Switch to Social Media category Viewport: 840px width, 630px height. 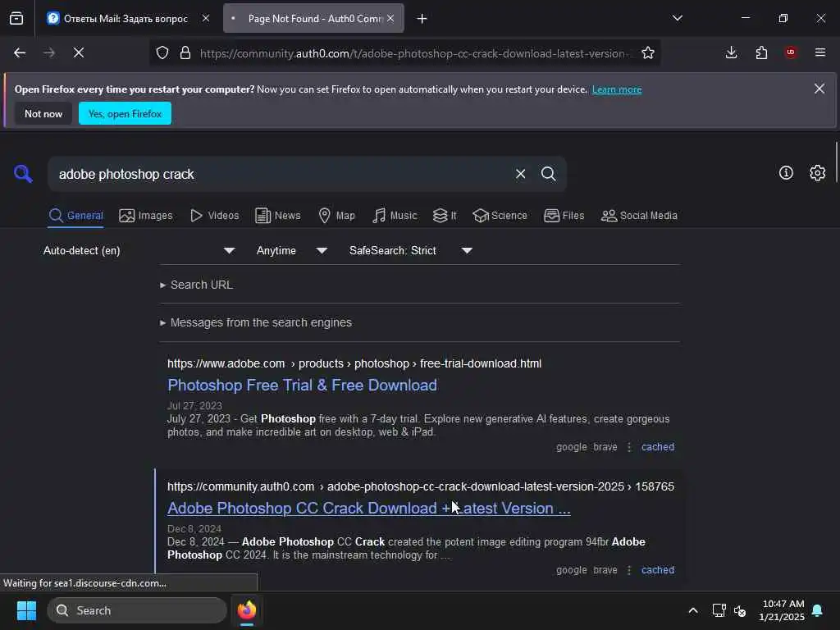(639, 216)
